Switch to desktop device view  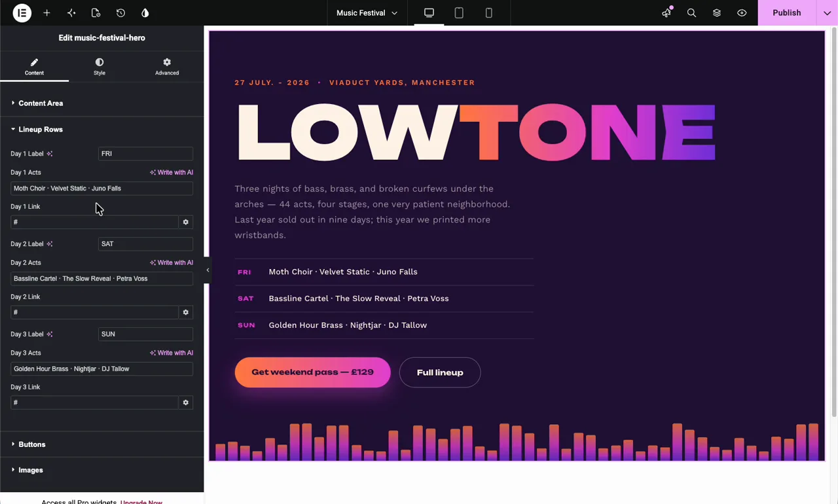(429, 12)
